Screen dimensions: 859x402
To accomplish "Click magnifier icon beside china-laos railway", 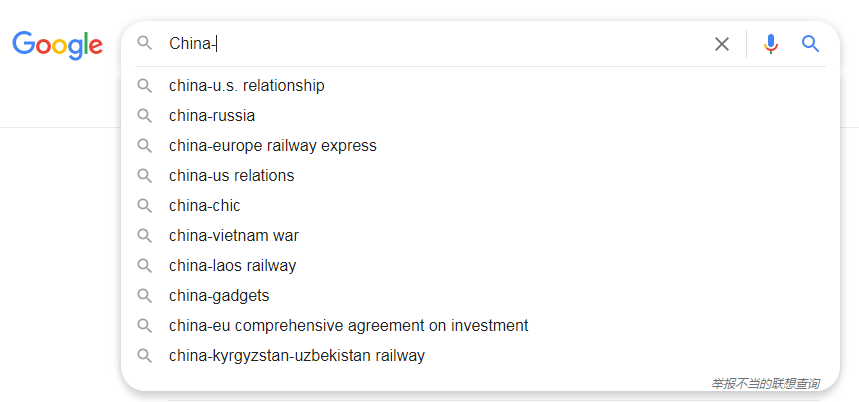I will click(x=145, y=266).
